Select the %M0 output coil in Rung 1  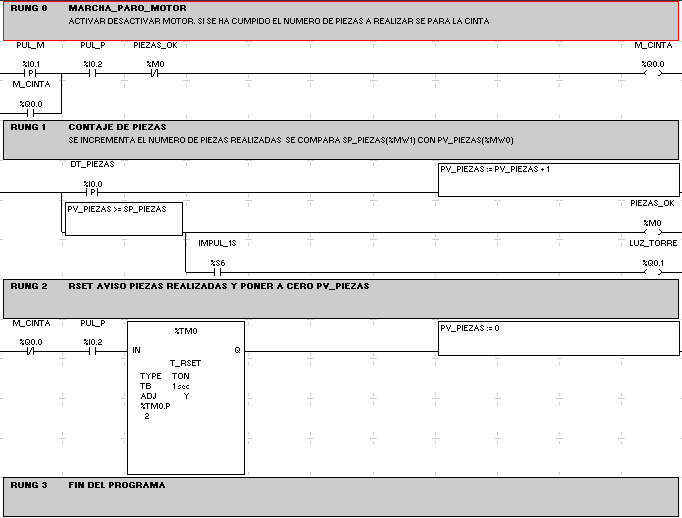click(x=652, y=232)
